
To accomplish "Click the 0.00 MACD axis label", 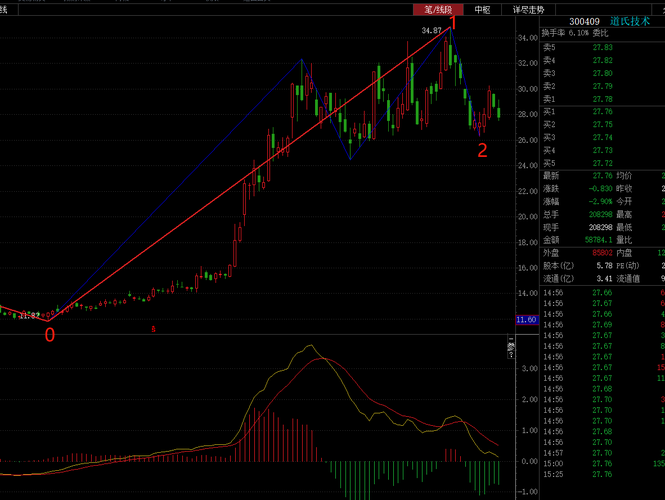I will coord(530,461).
